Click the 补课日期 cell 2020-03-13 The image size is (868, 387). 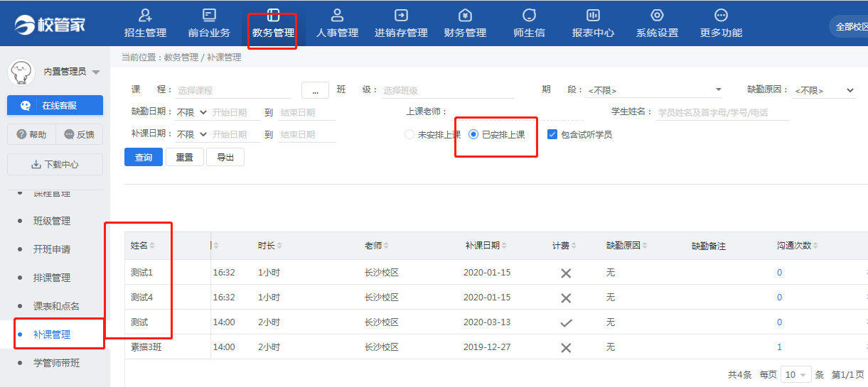coord(487,322)
